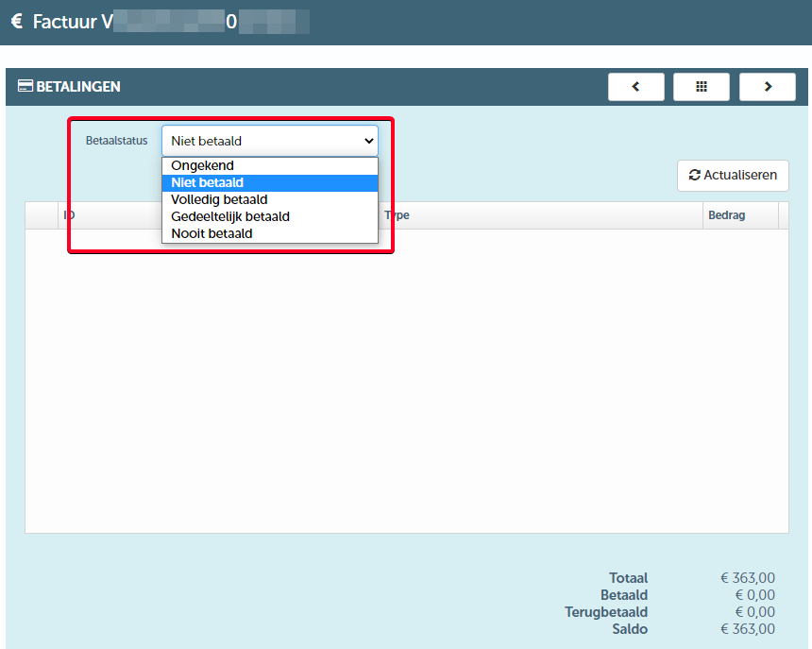Viewport: 812px width, 649px height.
Task: Open the grid overview button
Action: point(702,87)
